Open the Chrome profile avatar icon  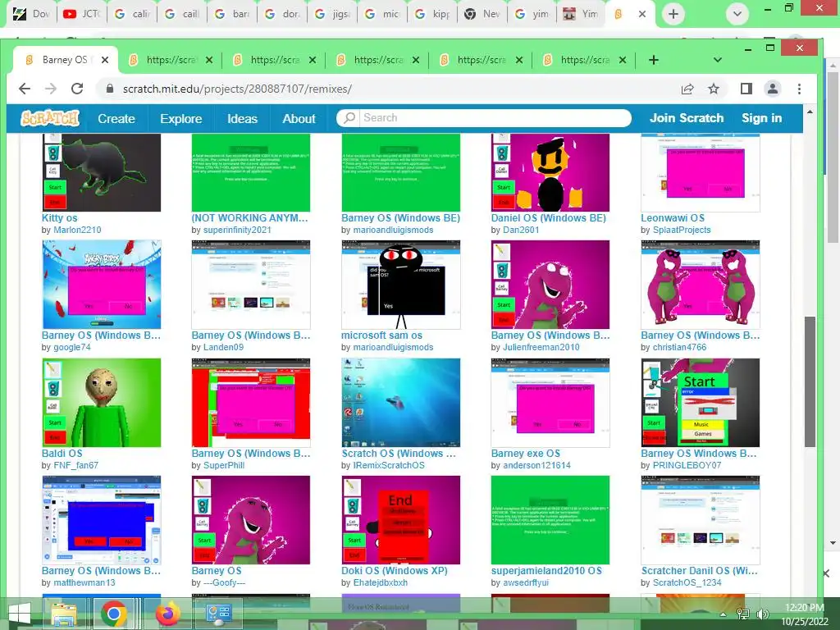773,89
